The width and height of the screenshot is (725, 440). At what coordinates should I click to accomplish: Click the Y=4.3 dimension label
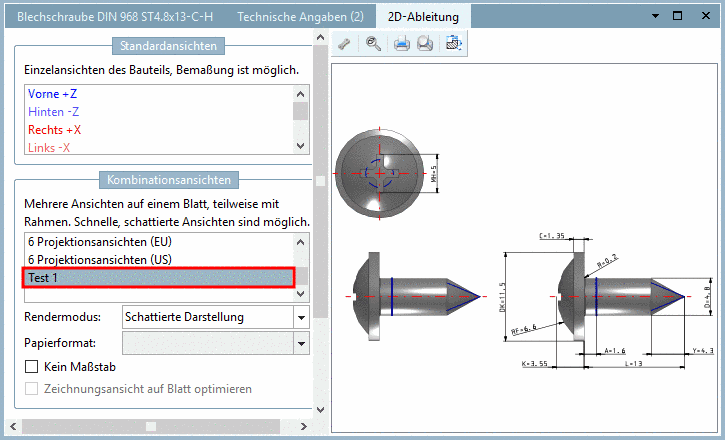pos(703,351)
